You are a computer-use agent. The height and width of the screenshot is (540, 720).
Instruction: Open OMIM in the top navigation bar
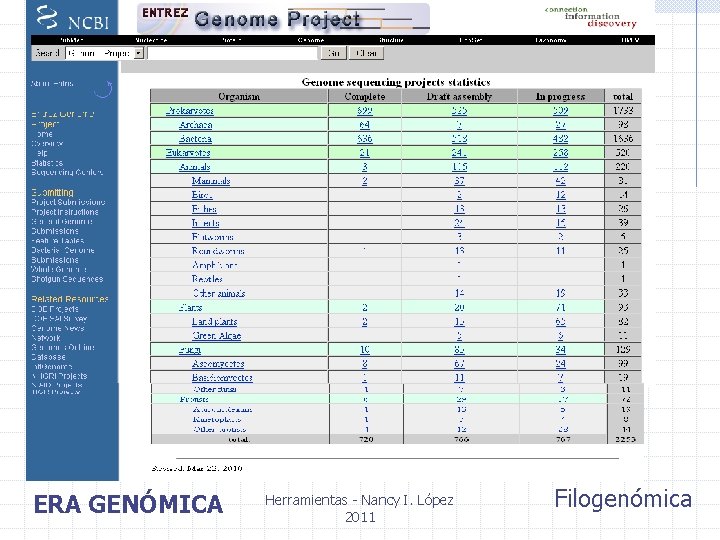coord(630,40)
